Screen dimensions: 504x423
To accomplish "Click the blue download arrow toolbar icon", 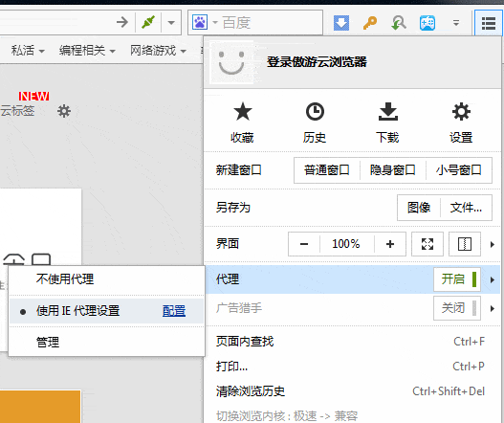I will [x=341, y=23].
